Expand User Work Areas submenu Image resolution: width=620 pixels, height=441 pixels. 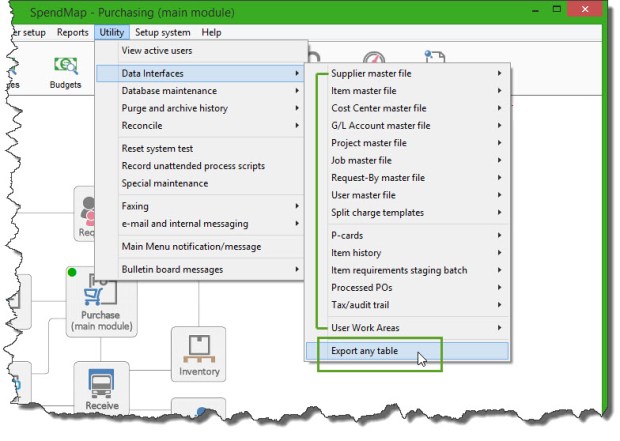tap(407, 328)
